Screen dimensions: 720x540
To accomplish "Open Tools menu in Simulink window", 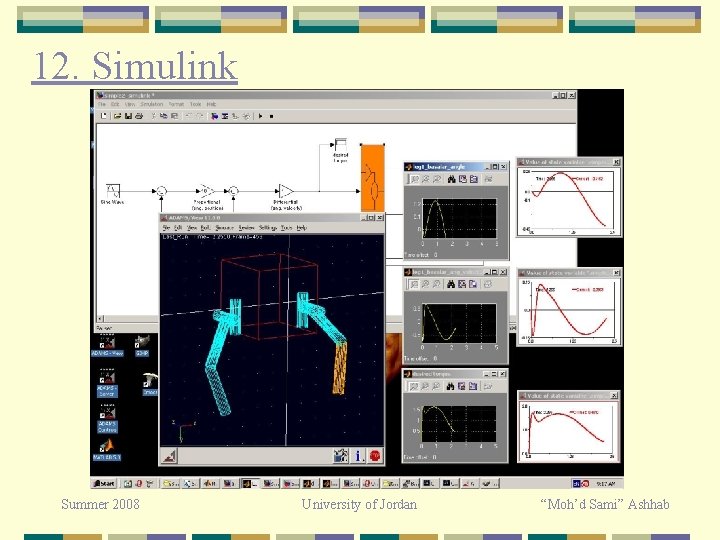I will coord(196,104).
